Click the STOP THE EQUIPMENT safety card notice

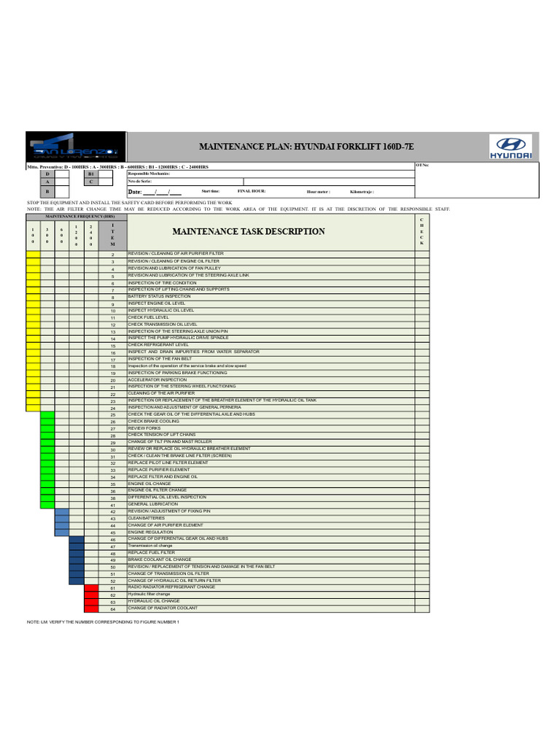(130, 203)
